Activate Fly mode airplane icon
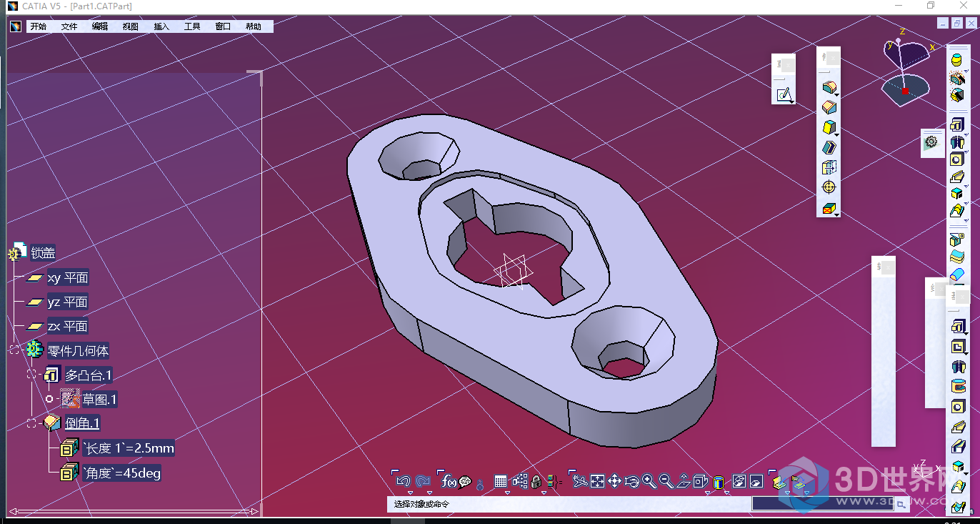This screenshot has height=524, width=980. click(x=581, y=481)
